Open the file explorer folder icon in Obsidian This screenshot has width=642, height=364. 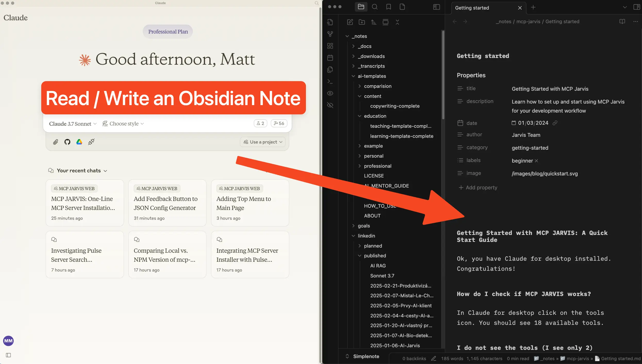pyautogui.click(x=361, y=7)
